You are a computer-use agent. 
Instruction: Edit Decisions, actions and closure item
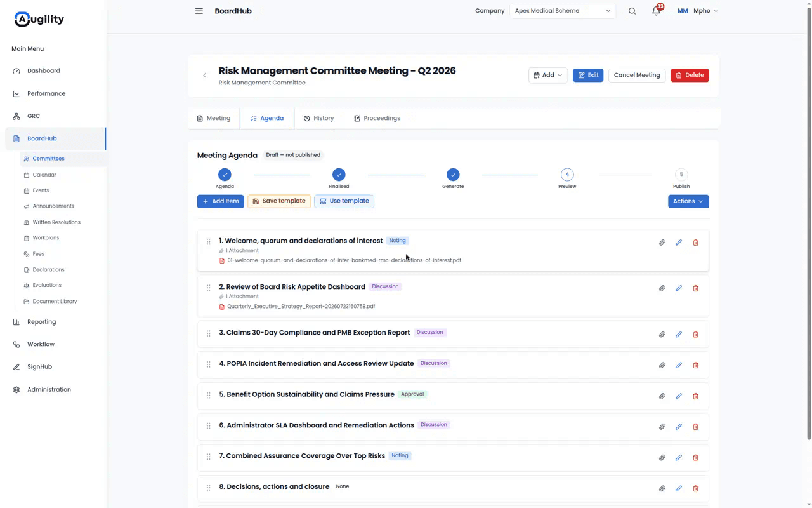679,488
